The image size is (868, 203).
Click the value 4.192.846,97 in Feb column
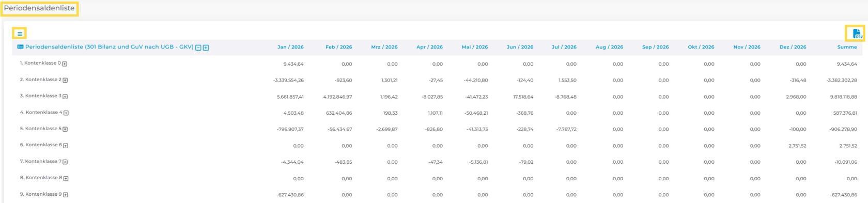[x=337, y=97]
